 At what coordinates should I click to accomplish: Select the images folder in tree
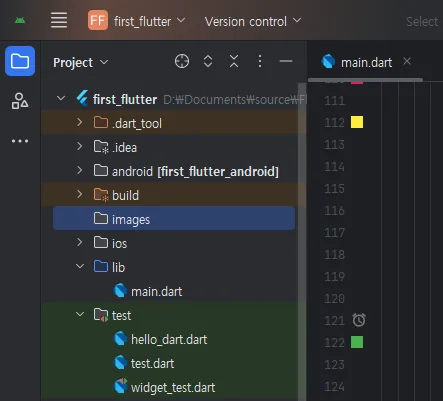pyautogui.click(x=174, y=219)
